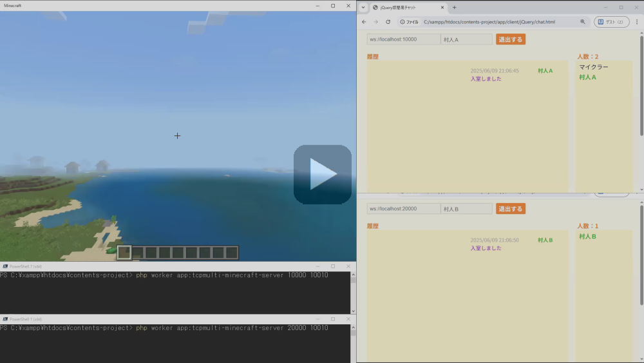Click the upper browser pane scrollbar

point(641,86)
